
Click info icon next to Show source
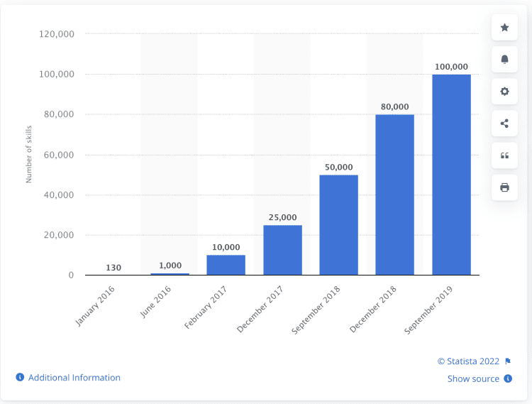point(508,378)
